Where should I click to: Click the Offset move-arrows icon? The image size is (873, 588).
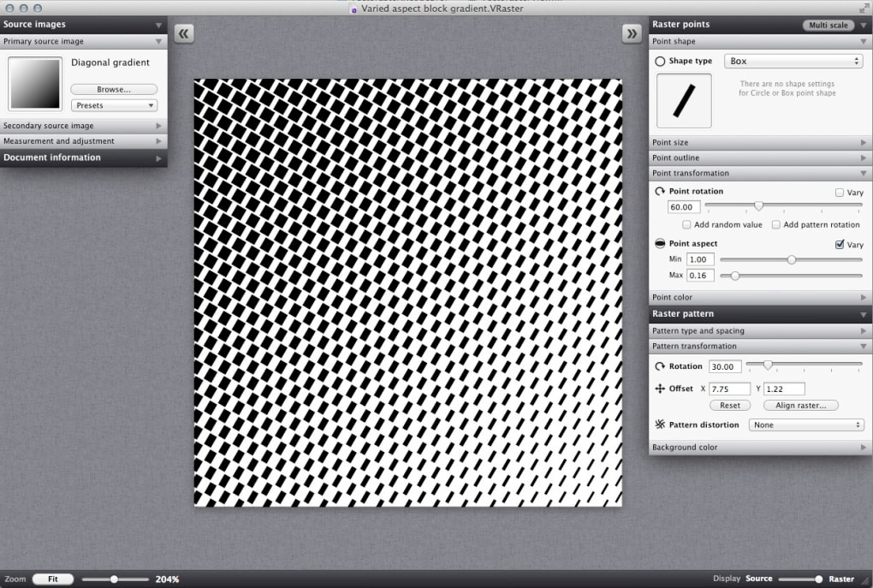click(660, 389)
